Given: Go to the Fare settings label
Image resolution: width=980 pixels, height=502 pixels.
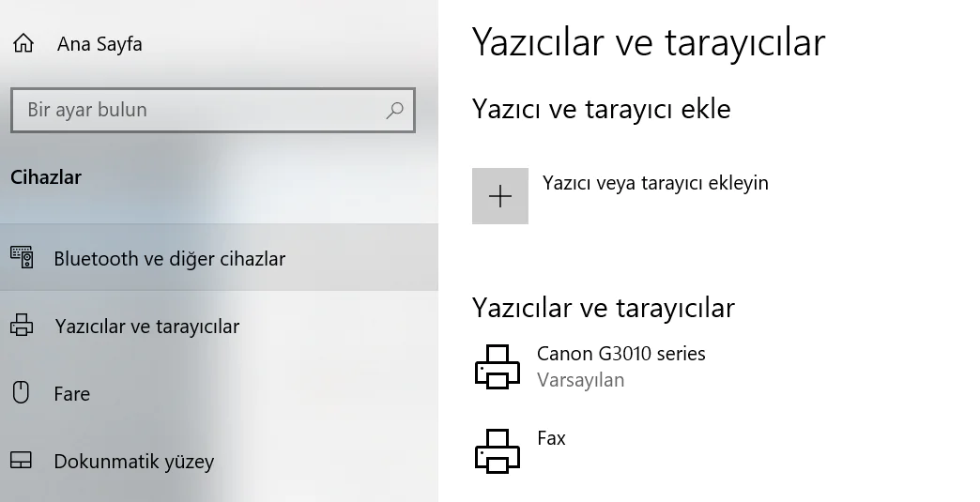Looking at the screenshot, I should [72, 394].
